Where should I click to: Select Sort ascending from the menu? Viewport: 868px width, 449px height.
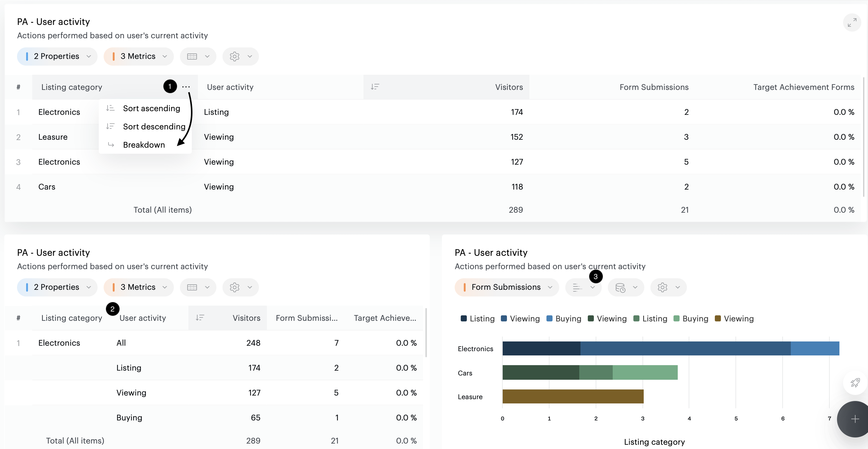151,108
